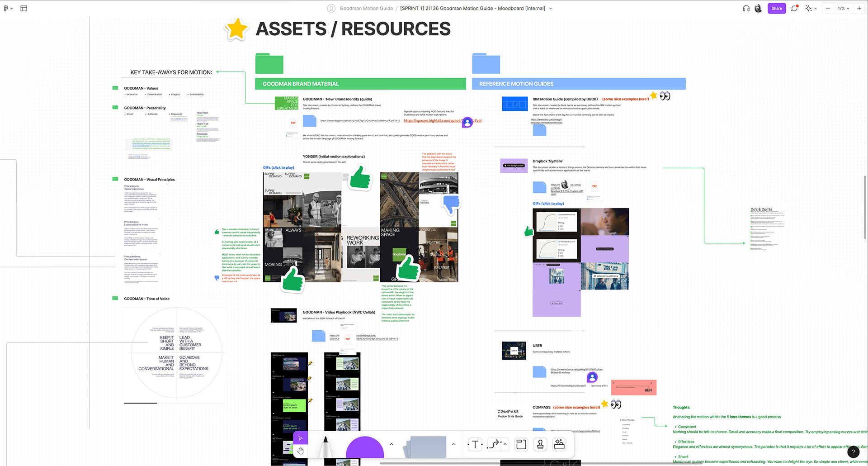Open the user avatar in the top bar
Screen dimensions: 868x466
758,8
